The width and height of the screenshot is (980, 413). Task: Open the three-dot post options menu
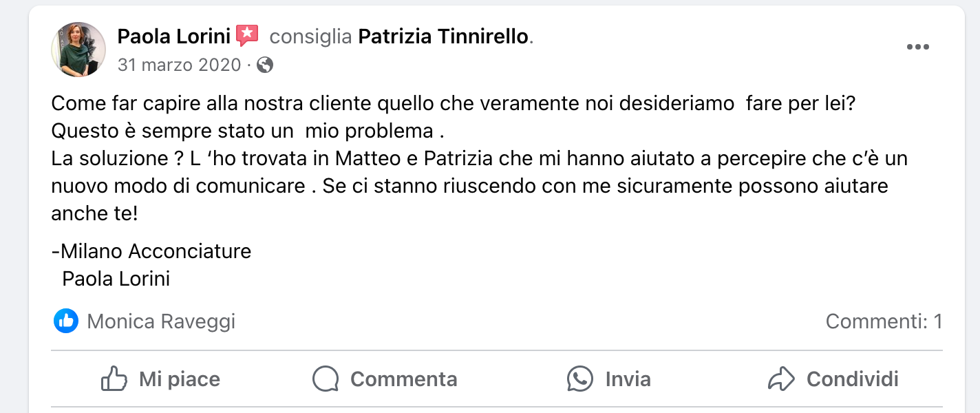click(917, 47)
